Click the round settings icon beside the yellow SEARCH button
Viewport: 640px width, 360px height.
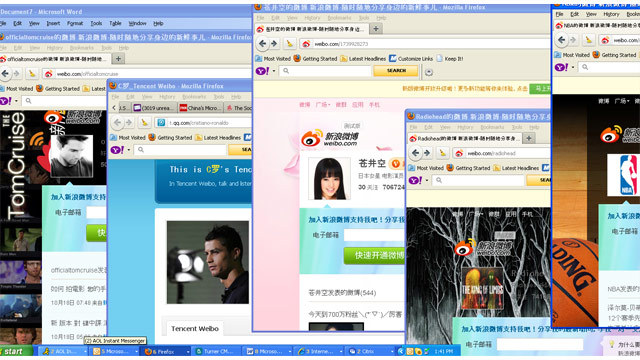pos(429,72)
